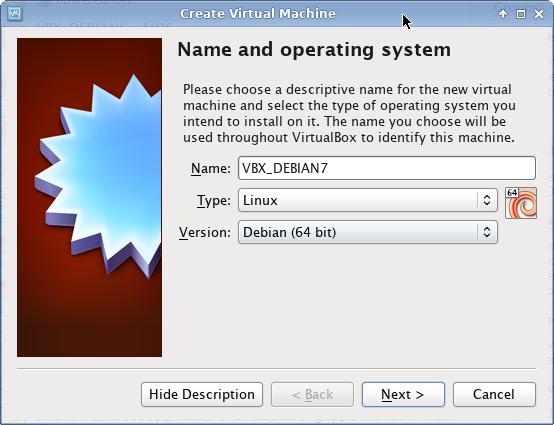Click the Cancel button
Screen dimensions: 554x425
point(494,394)
